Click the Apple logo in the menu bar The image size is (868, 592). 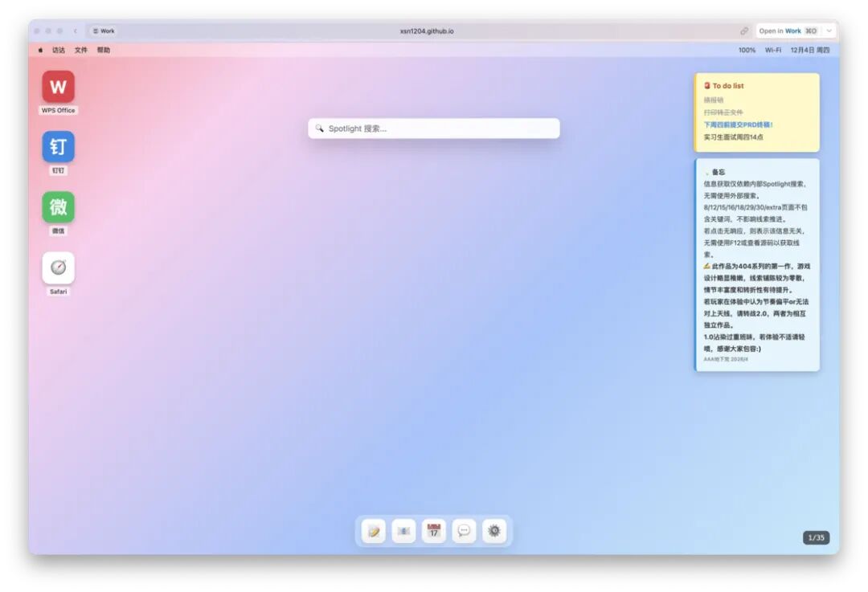tap(40, 51)
